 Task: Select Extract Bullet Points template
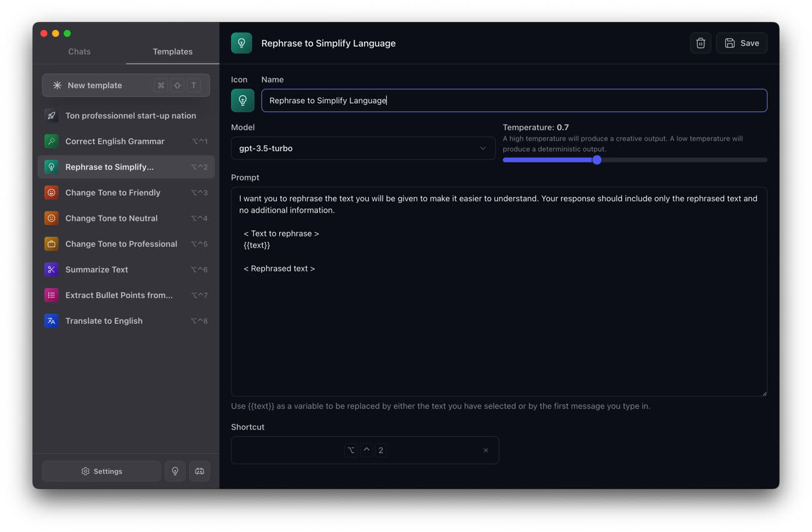click(126, 295)
